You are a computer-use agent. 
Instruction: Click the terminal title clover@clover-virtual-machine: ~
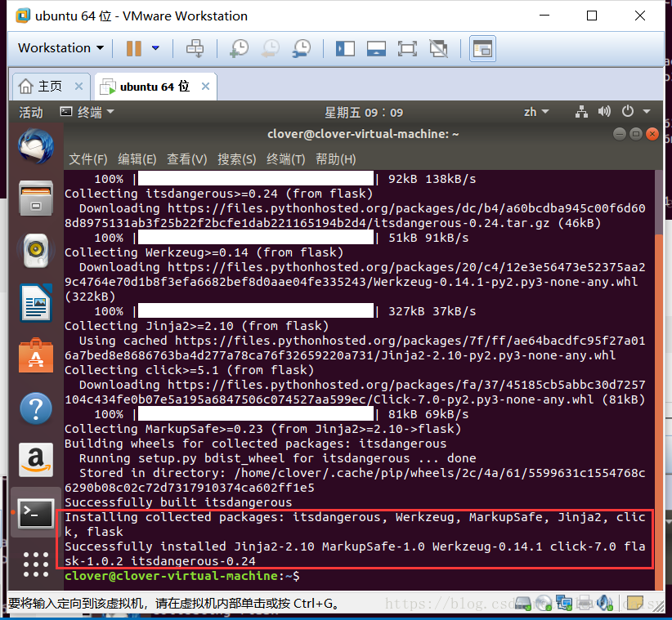[x=363, y=134]
